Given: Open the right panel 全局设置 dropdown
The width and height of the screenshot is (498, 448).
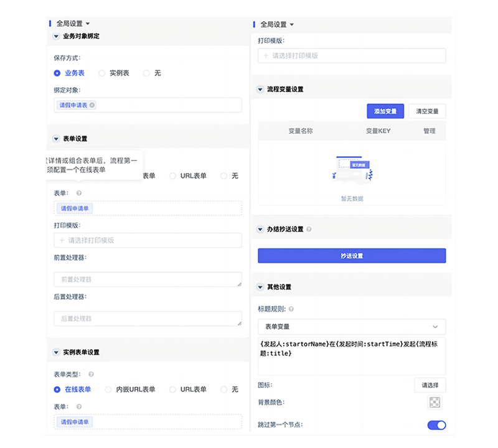Looking at the screenshot, I should pyautogui.click(x=276, y=24).
